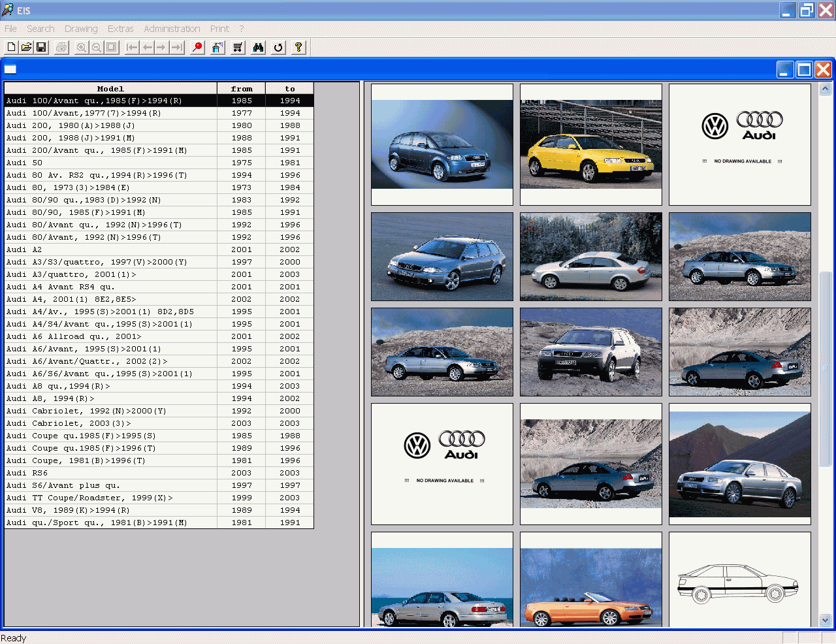Click the spray can toolbar icon
This screenshot has width=836, height=644.
coord(217,47)
